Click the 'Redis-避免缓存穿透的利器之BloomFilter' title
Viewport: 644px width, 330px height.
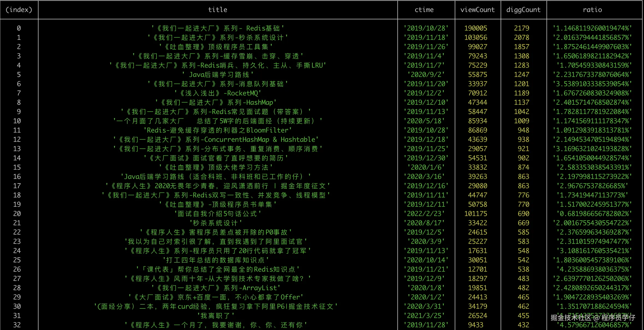(x=217, y=130)
